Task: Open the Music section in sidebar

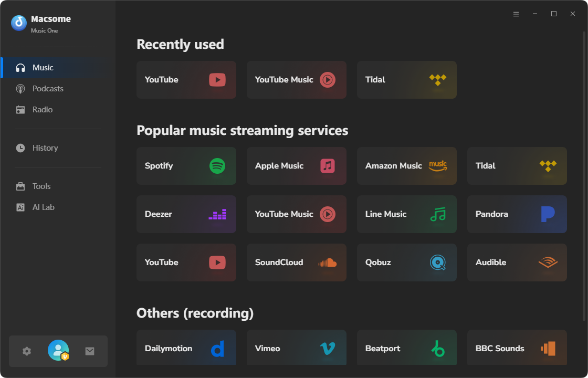Action: [58, 68]
